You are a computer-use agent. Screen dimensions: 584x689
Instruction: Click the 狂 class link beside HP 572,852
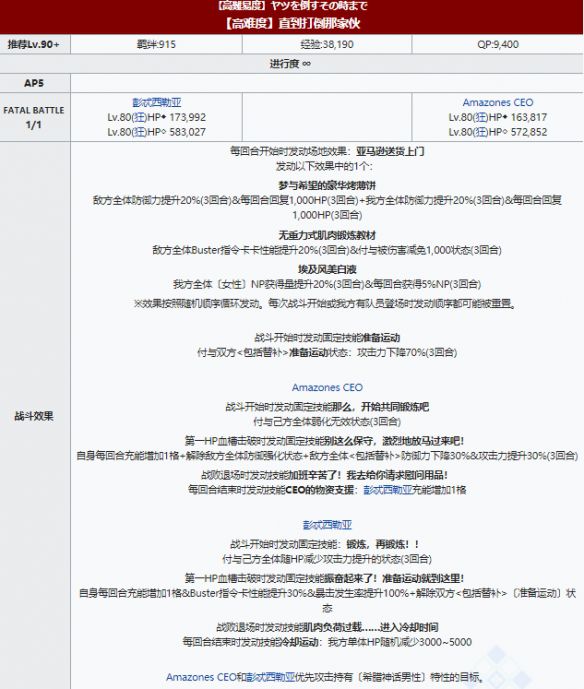point(481,132)
